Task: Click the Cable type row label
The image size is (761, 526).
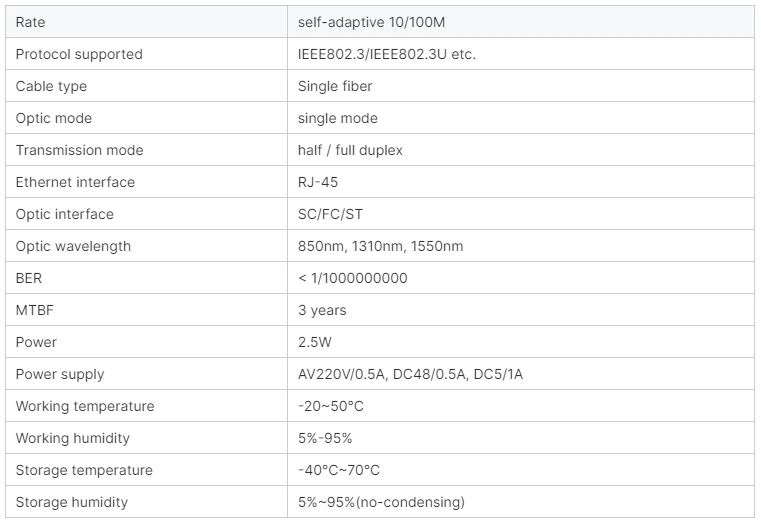Action: [x=51, y=86]
